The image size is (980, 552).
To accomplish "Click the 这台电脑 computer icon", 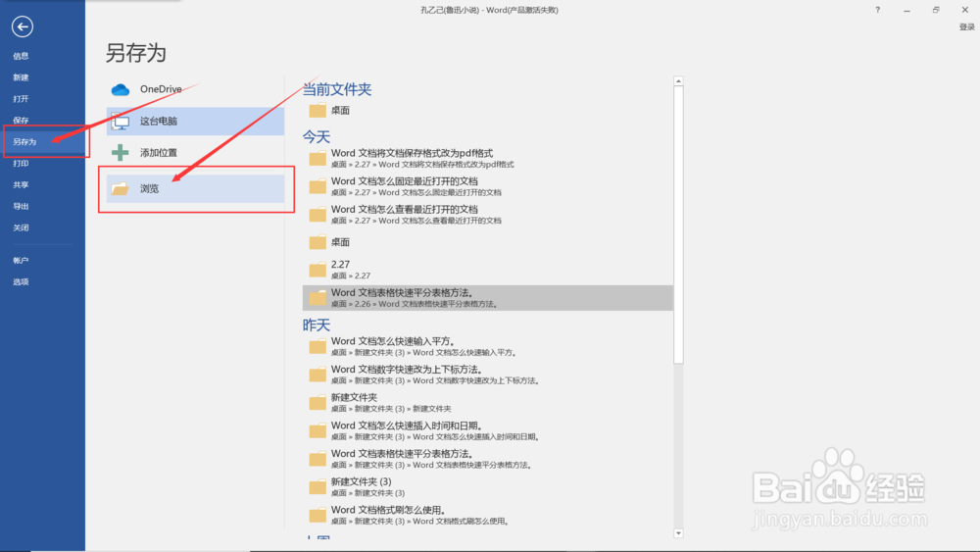I will tap(120, 122).
